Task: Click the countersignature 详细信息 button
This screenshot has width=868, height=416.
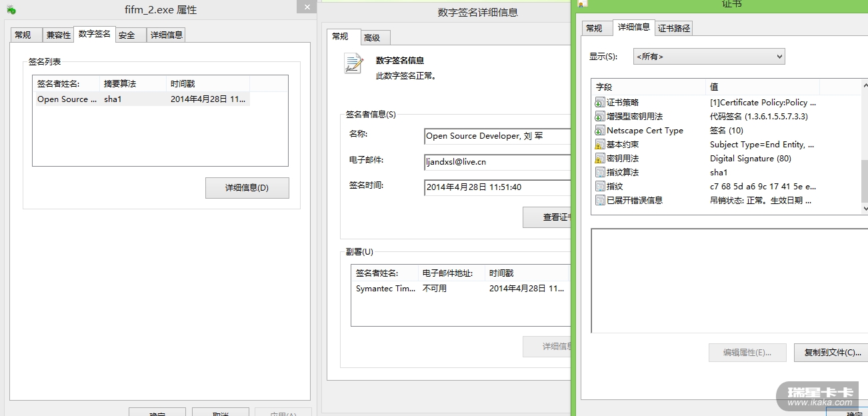Action: (547, 347)
